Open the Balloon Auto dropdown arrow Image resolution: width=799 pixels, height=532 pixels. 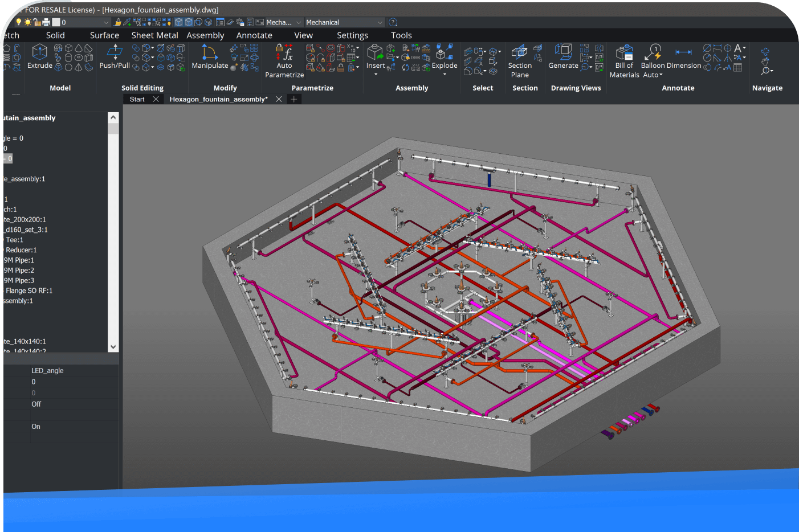661,75
